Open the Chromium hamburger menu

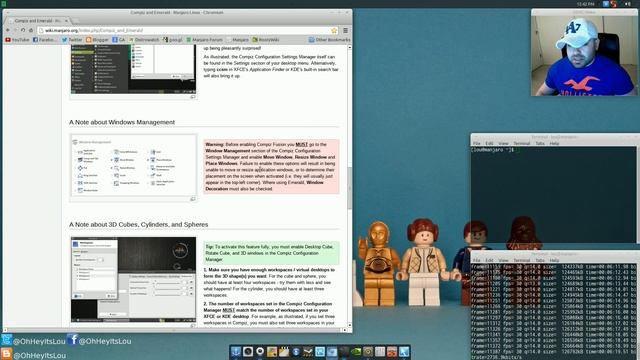pyautogui.click(x=345, y=31)
